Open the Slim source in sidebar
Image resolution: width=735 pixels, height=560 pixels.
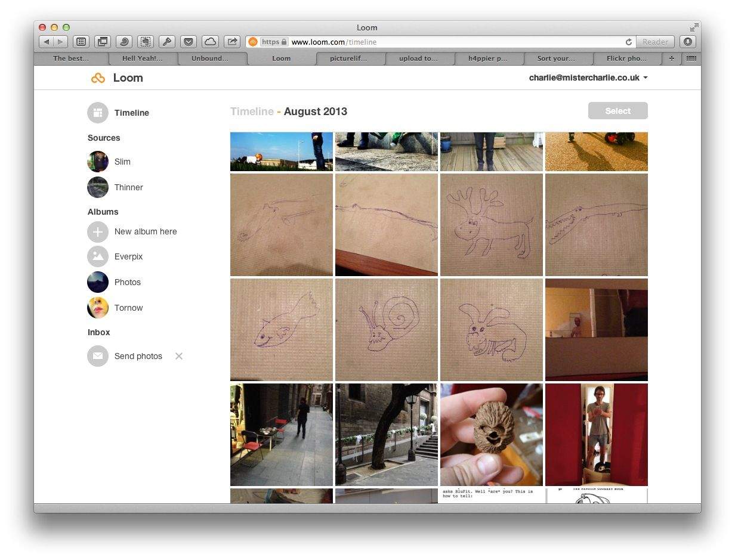122,162
